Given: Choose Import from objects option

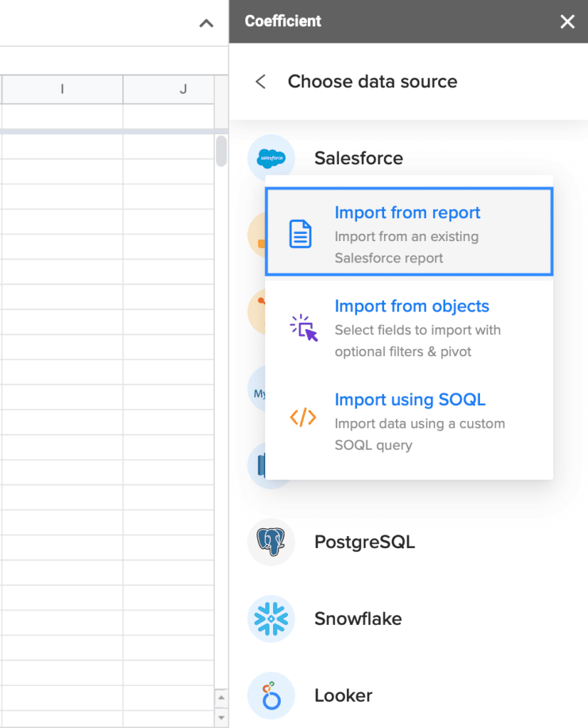Looking at the screenshot, I should 410,328.
